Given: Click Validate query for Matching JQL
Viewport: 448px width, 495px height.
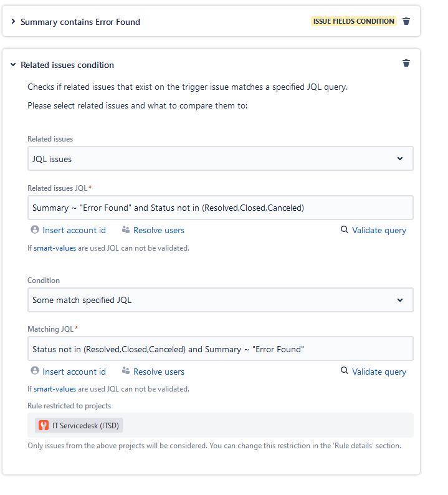Looking at the screenshot, I should tap(379, 372).
